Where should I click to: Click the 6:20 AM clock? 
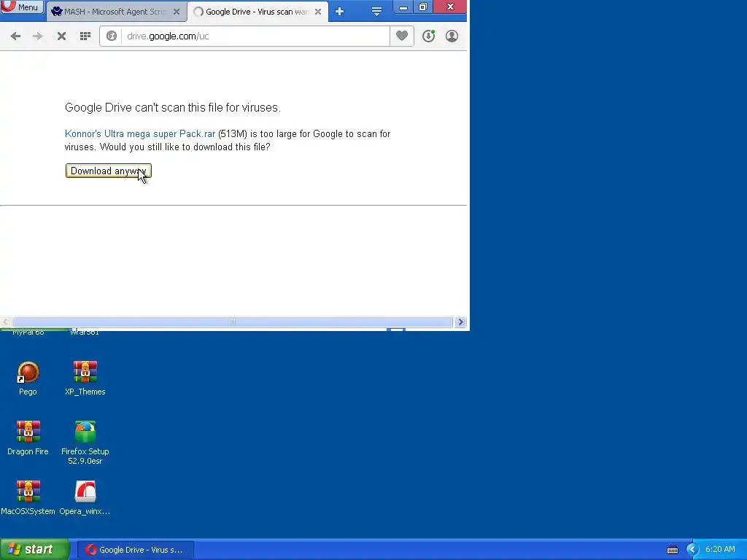[720, 550]
